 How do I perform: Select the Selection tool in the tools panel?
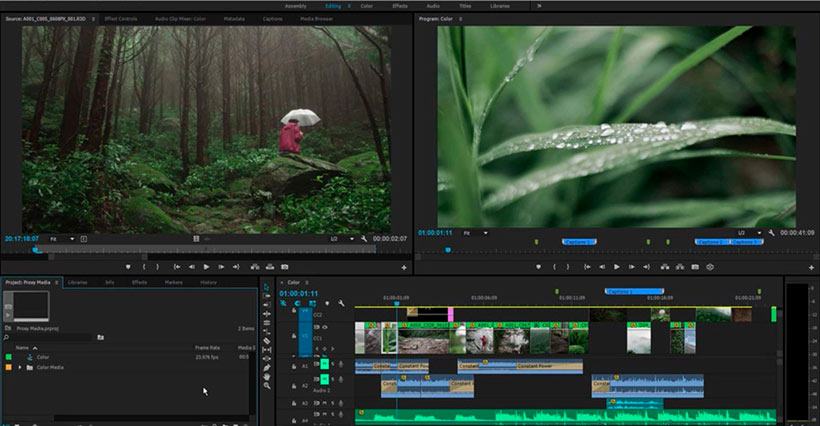pyautogui.click(x=267, y=287)
